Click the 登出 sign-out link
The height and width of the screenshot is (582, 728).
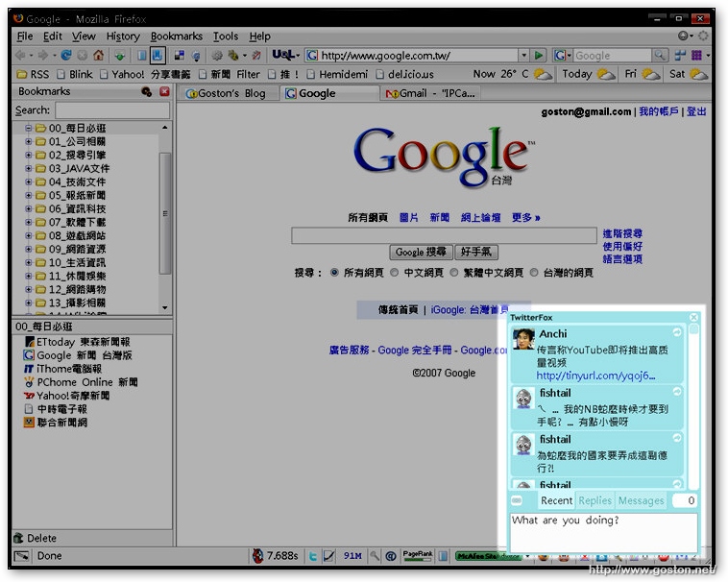pos(696,111)
